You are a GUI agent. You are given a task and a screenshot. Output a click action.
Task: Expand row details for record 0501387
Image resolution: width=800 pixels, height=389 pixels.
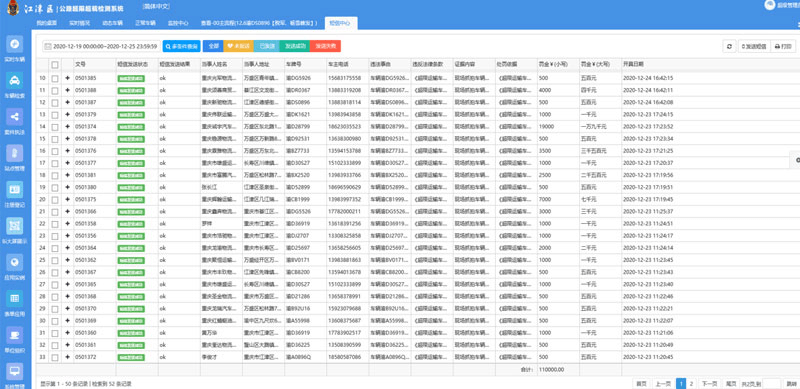click(x=67, y=102)
